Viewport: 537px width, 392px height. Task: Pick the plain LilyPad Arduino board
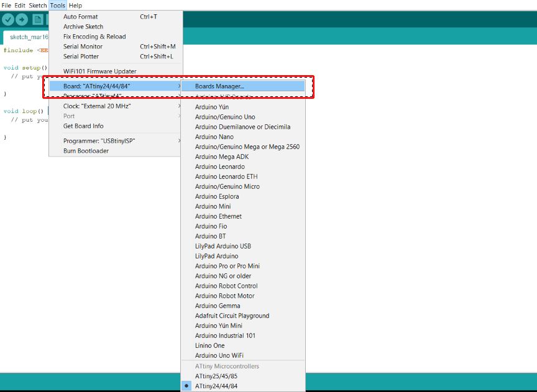[x=243, y=256]
